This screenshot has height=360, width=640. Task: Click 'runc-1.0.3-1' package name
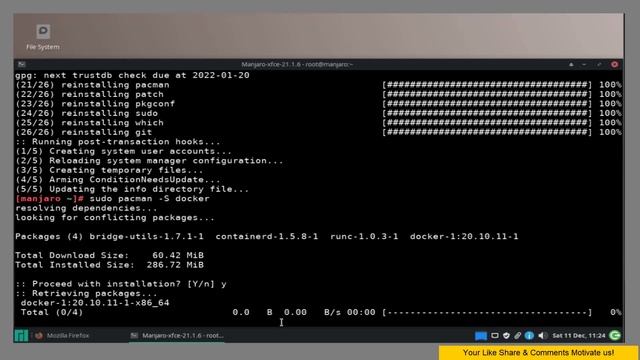pos(364,236)
